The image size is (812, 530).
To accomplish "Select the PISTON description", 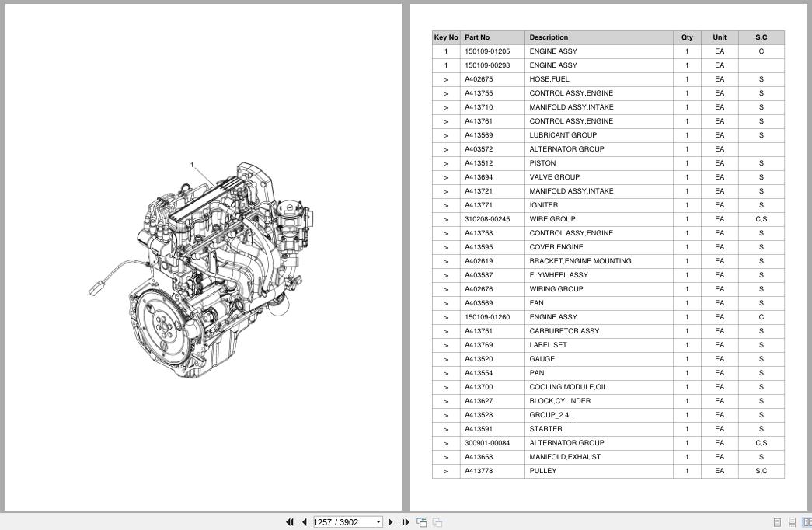I will click(x=542, y=163).
